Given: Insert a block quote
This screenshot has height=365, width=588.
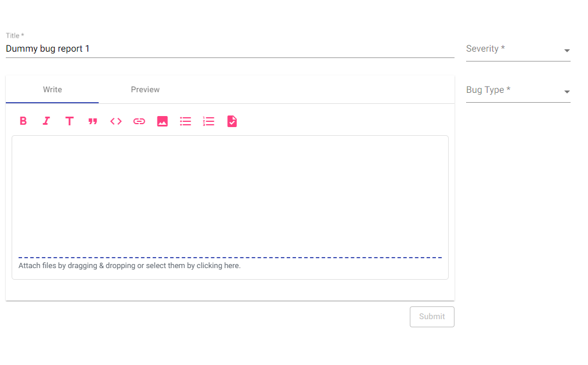Looking at the screenshot, I should (x=93, y=121).
